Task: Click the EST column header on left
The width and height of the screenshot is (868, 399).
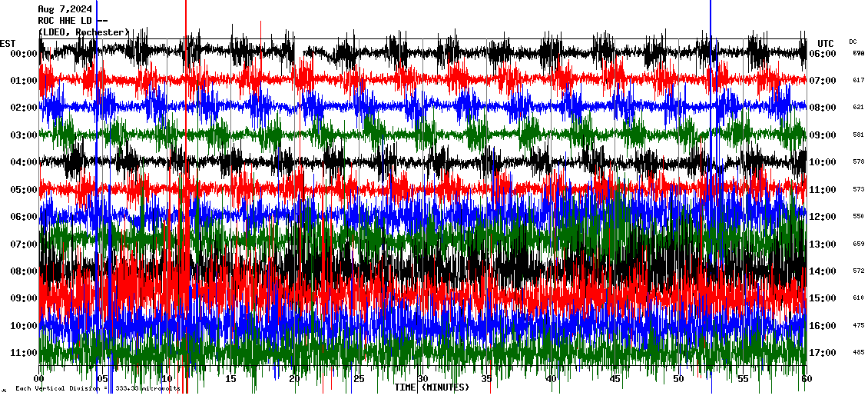Action: tap(8, 43)
